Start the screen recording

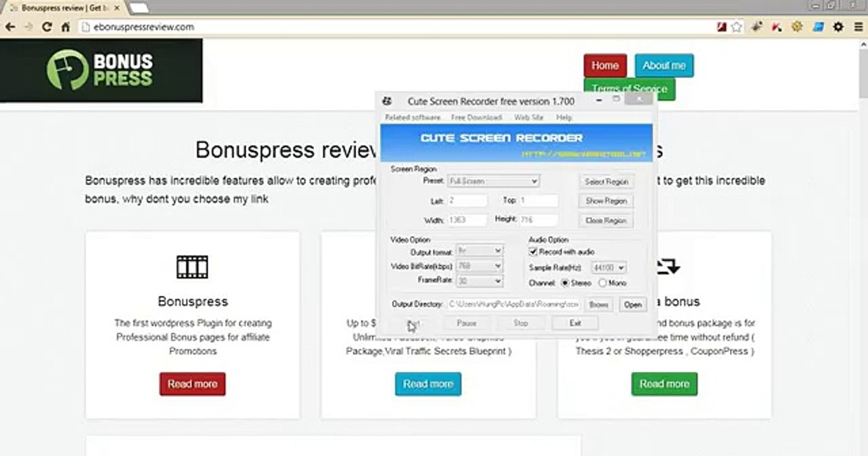tap(413, 323)
